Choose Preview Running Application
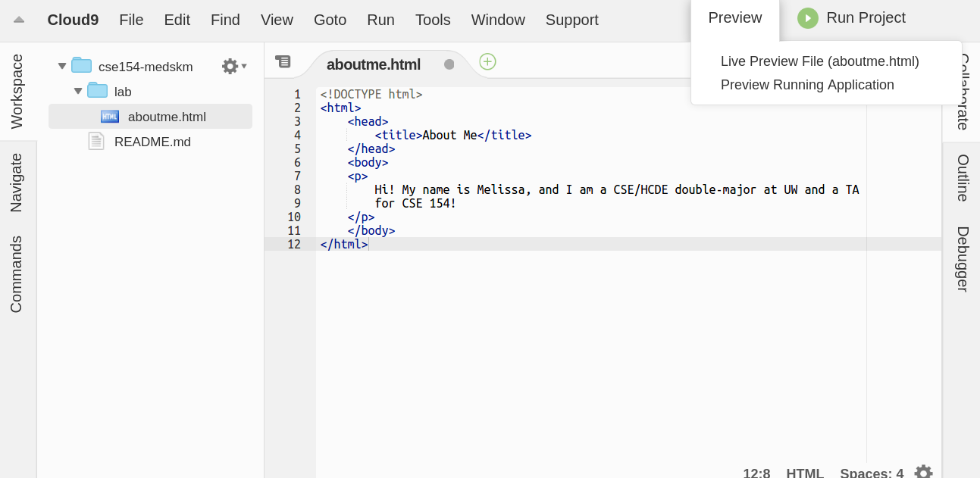This screenshot has width=980, height=478. click(807, 85)
